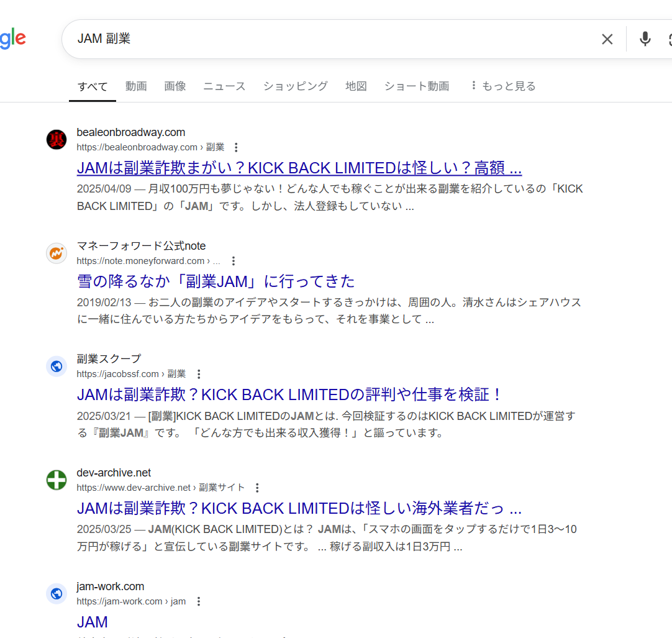Click the 副業スクープ globe favicon
672x638 pixels.
point(57,366)
